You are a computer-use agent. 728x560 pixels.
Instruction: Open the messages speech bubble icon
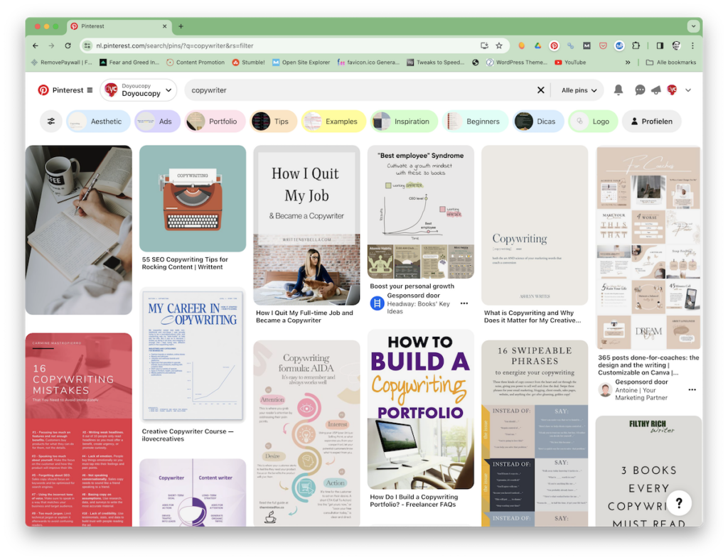(x=640, y=90)
